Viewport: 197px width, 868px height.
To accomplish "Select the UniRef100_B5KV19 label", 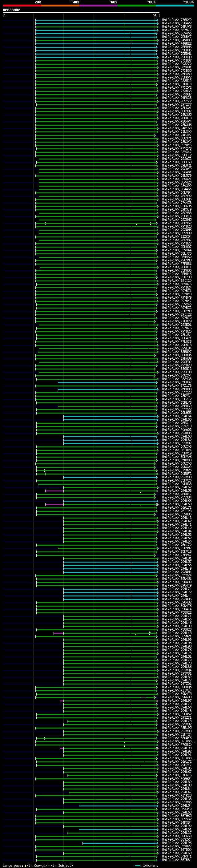I will click(176, 453).
